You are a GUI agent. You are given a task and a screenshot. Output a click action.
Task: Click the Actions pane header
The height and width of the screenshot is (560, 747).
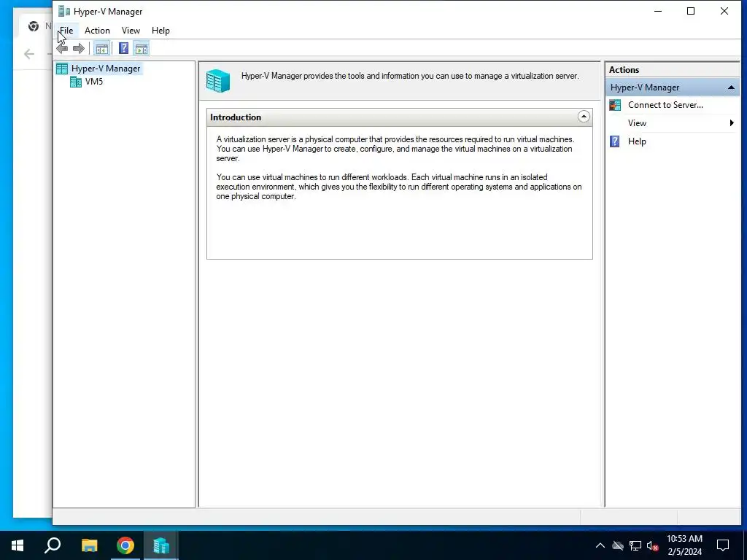click(x=672, y=69)
